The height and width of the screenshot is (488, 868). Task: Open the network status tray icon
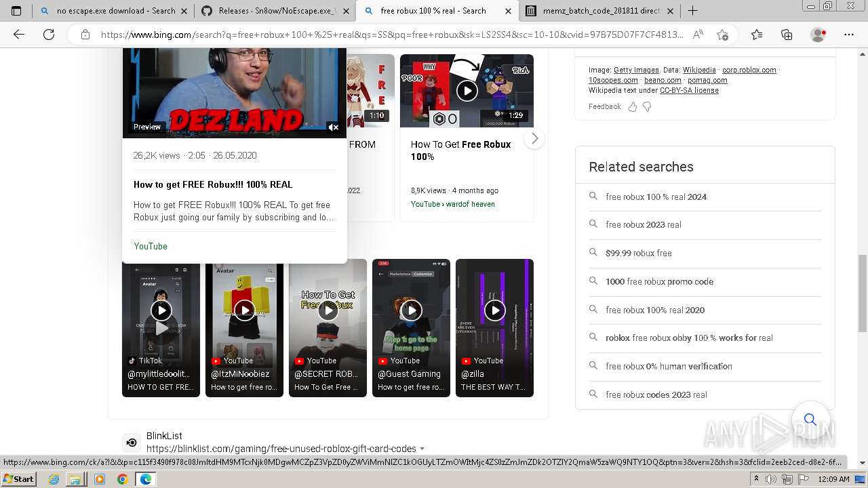tap(787, 479)
